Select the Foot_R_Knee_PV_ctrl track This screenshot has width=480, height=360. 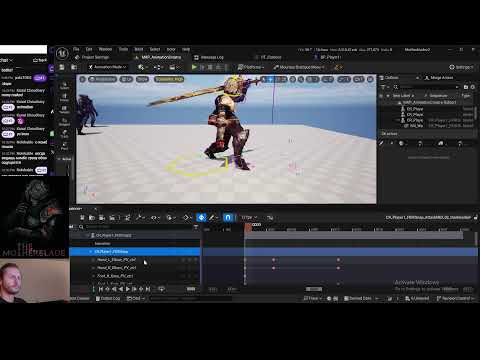pyautogui.click(x=115, y=276)
